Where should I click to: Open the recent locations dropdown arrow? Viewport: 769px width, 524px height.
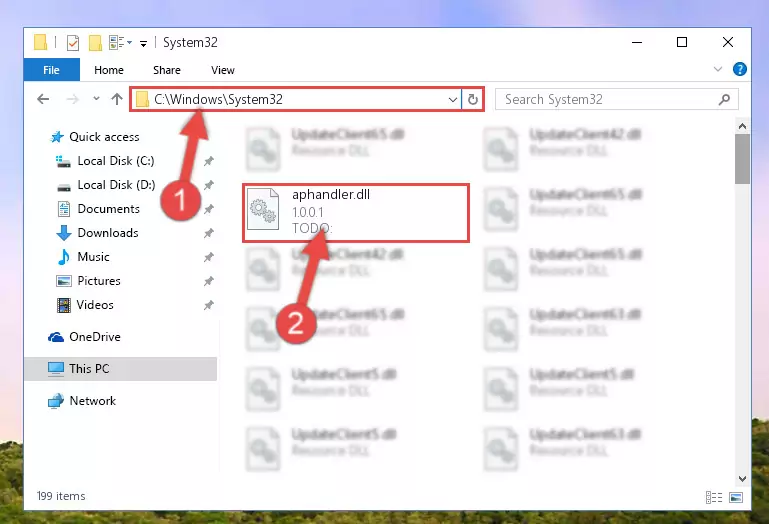click(x=96, y=99)
